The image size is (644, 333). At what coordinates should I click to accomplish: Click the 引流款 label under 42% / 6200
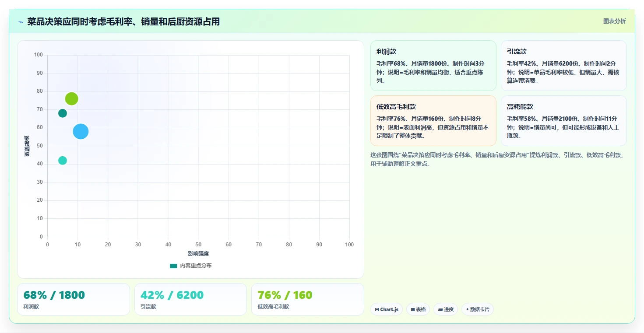[x=148, y=307]
